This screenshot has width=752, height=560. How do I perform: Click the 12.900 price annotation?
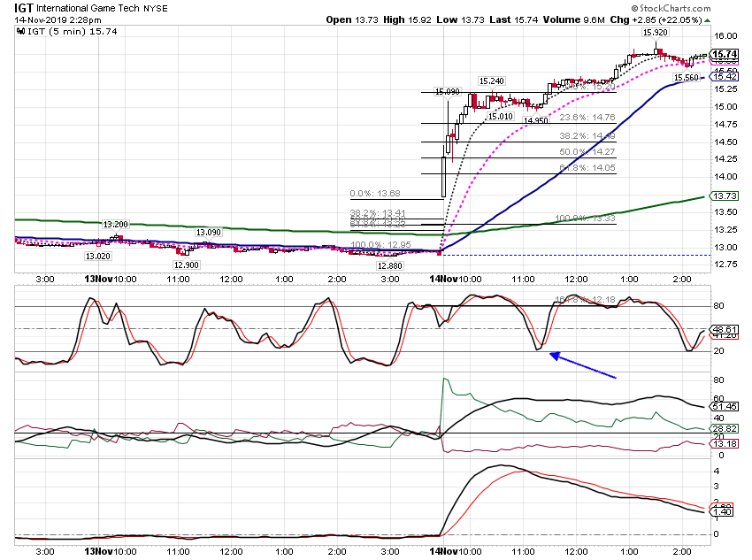pos(186,265)
